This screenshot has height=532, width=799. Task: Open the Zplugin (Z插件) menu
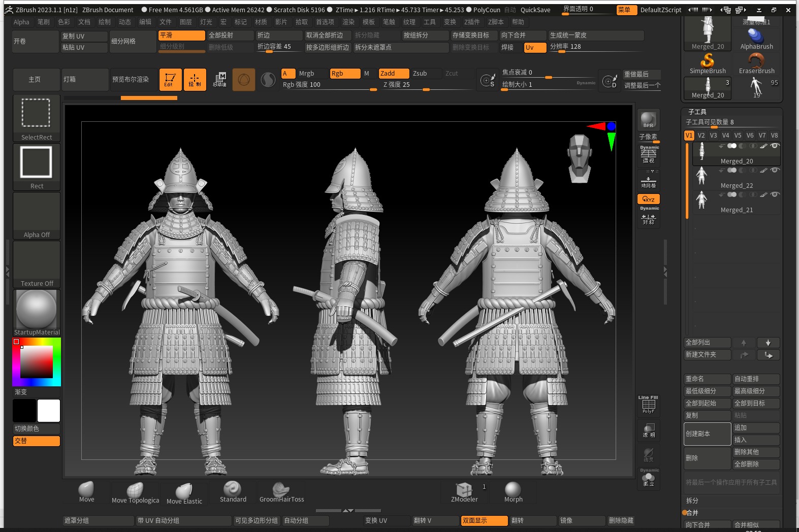coord(472,22)
